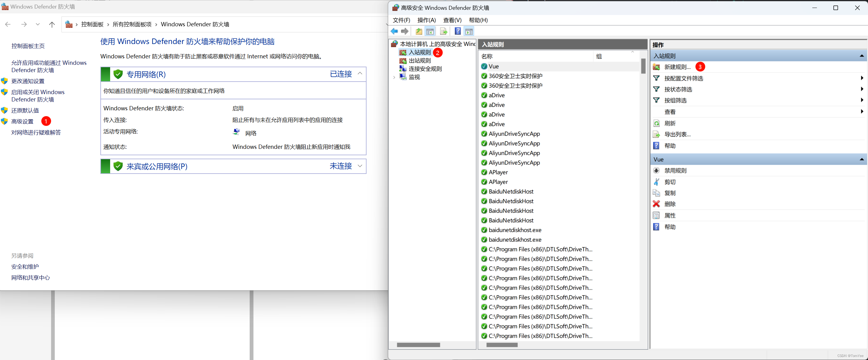
Task: Open the 文件(F) menu
Action: pos(401,20)
